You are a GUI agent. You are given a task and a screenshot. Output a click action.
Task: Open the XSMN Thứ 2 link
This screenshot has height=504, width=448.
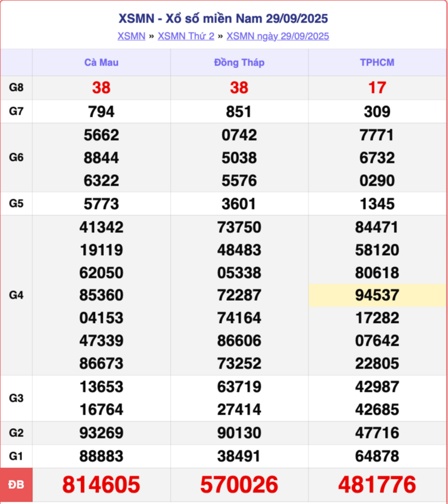(186, 36)
